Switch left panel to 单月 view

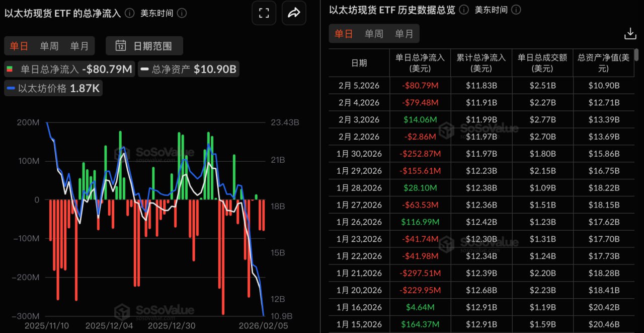click(80, 45)
